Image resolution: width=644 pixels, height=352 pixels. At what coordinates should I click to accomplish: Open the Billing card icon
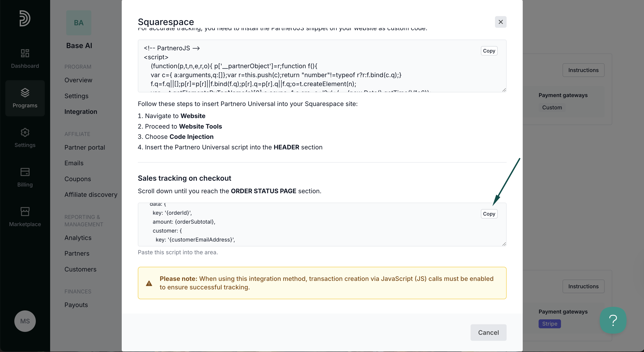point(25,172)
